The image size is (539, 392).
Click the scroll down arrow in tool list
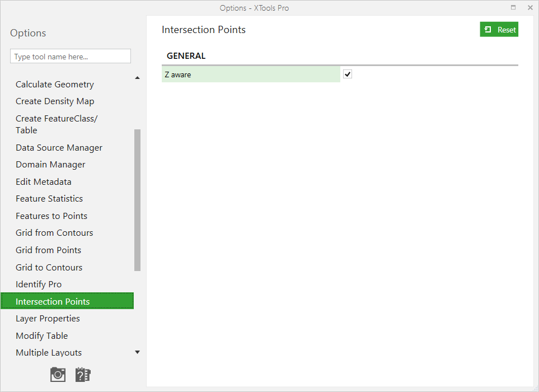[138, 352]
